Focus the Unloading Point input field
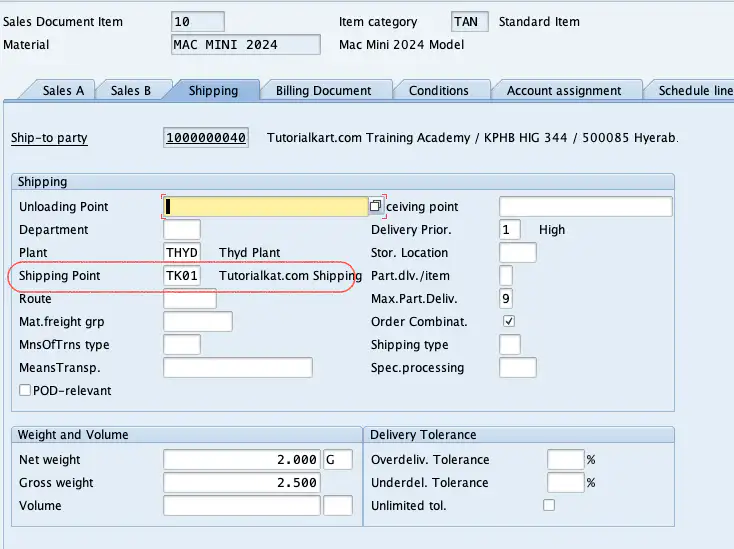Image resolution: width=734 pixels, height=549 pixels. coord(266,206)
